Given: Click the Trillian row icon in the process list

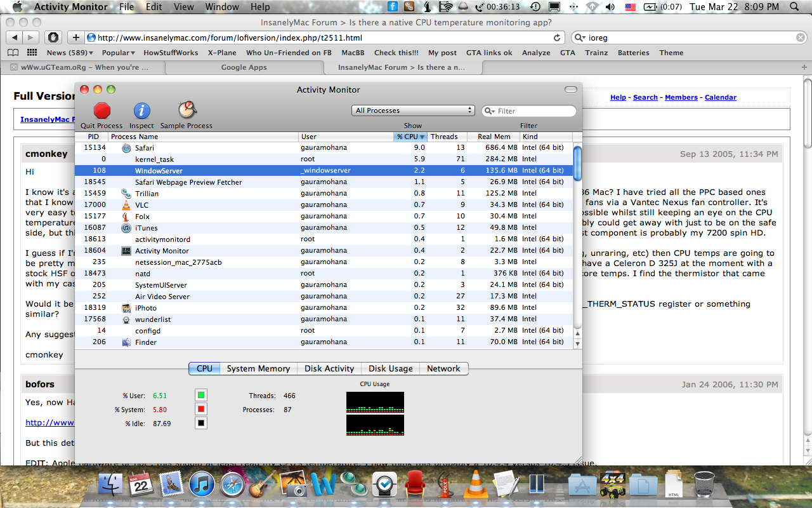Looking at the screenshot, I should tap(126, 194).
